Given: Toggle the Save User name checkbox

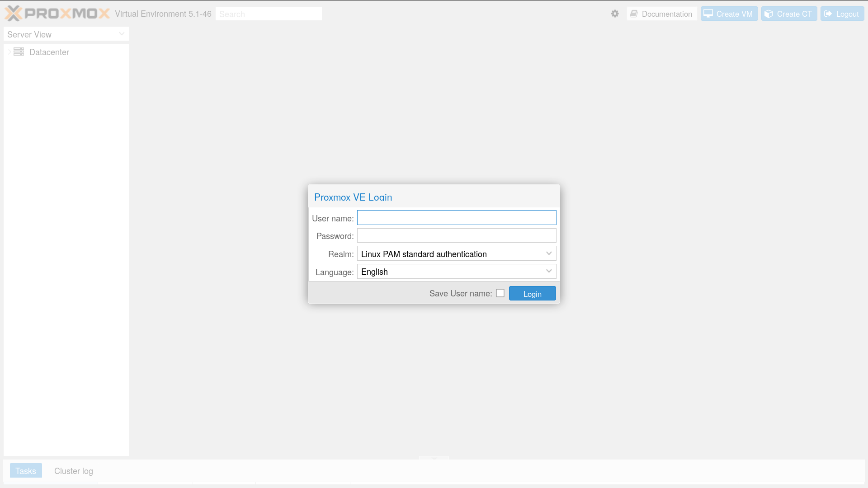Looking at the screenshot, I should point(500,293).
